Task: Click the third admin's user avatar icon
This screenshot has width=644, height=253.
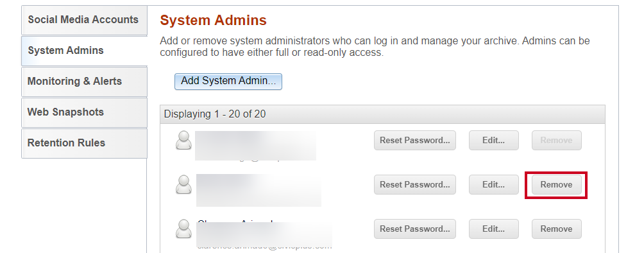Action: click(183, 229)
